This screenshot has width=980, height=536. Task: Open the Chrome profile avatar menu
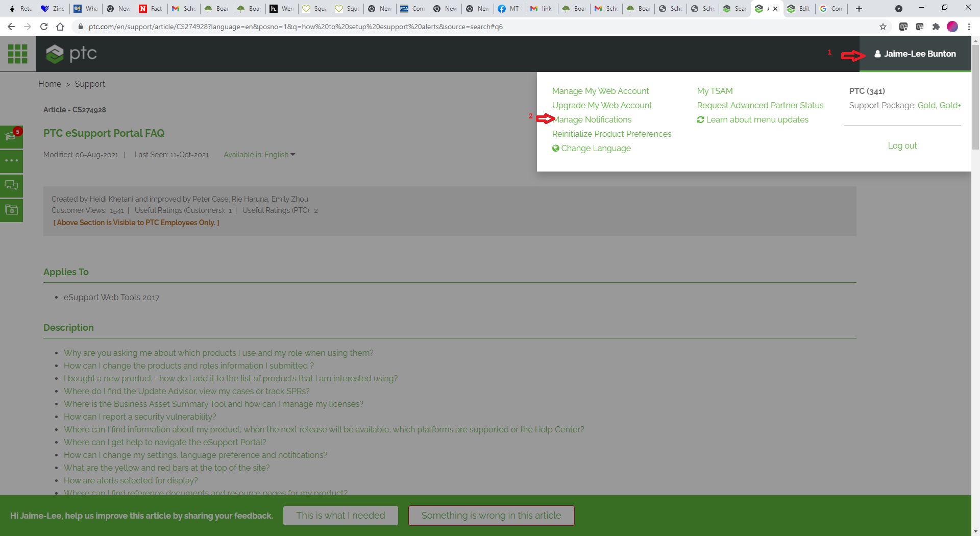pos(952,27)
